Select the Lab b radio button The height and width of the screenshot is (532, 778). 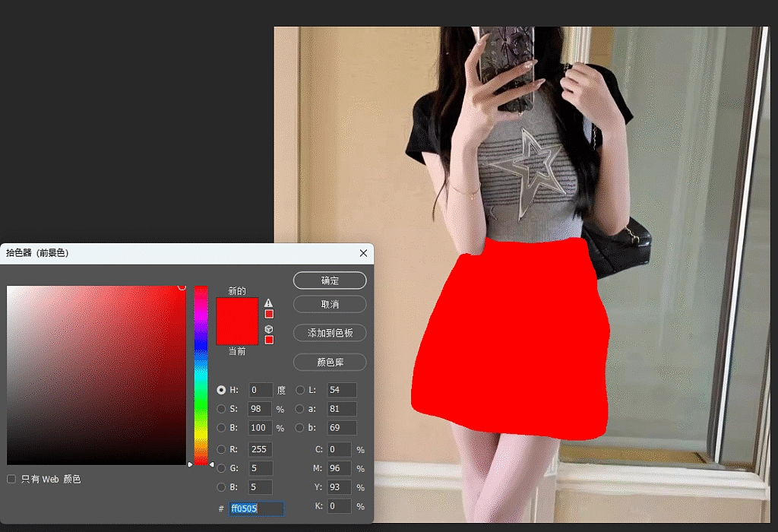click(x=299, y=428)
